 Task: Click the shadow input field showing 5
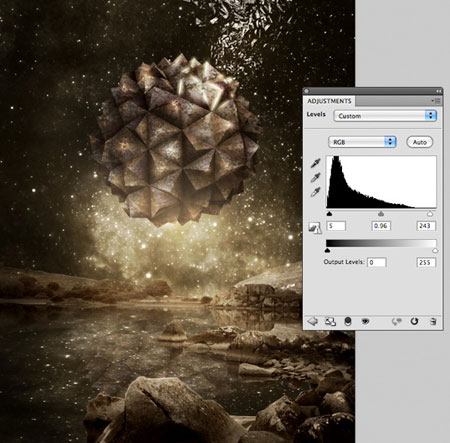[336, 226]
